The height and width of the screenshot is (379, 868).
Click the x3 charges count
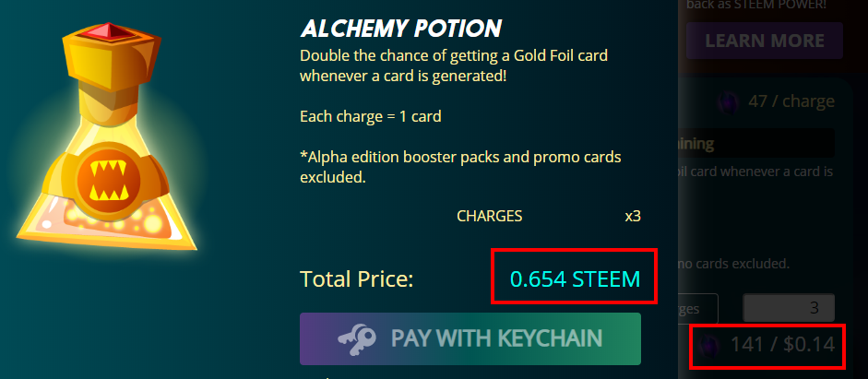[x=633, y=216]
